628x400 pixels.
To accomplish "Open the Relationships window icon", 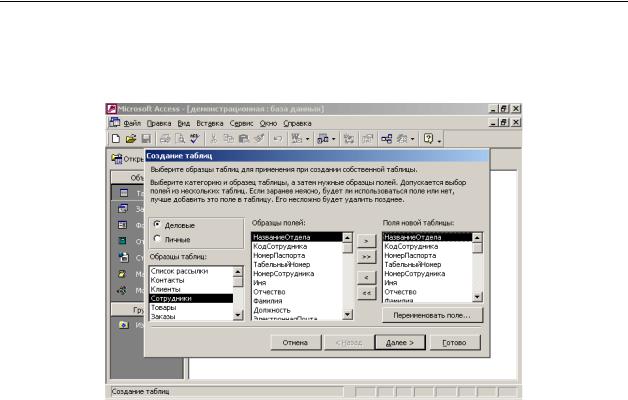I will click(x=386, y=139).
